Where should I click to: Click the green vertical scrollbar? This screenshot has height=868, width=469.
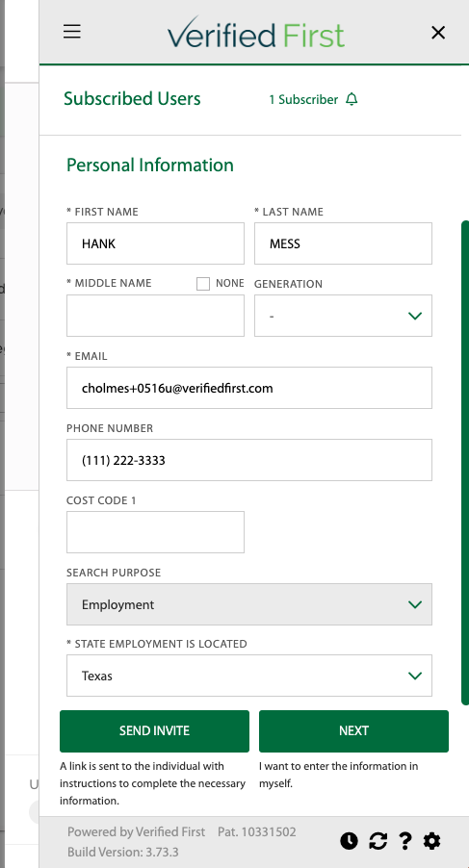465,463
